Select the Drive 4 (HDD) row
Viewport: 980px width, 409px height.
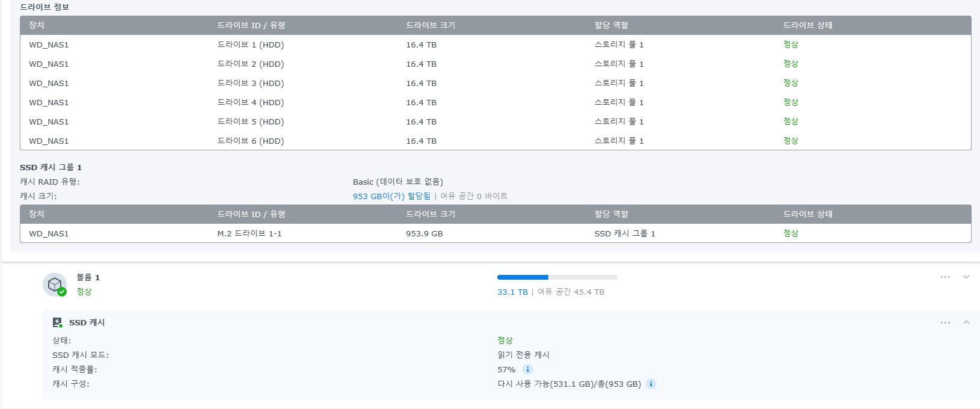pos(495,102)
